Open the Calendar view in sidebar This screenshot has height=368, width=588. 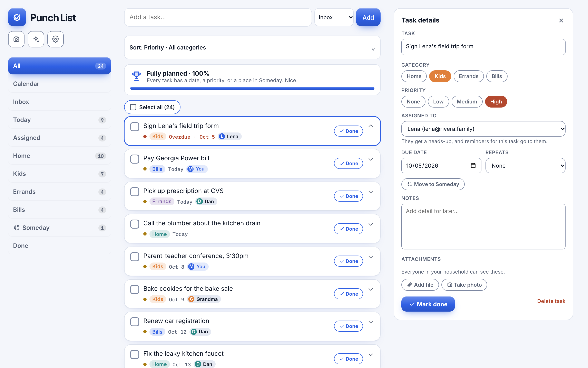click(60, 84)
